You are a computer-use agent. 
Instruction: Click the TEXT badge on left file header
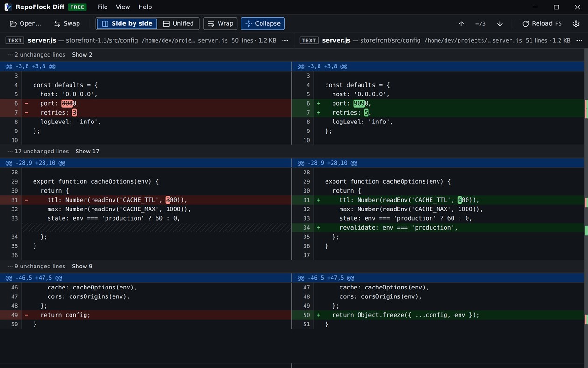coord(15,41)
